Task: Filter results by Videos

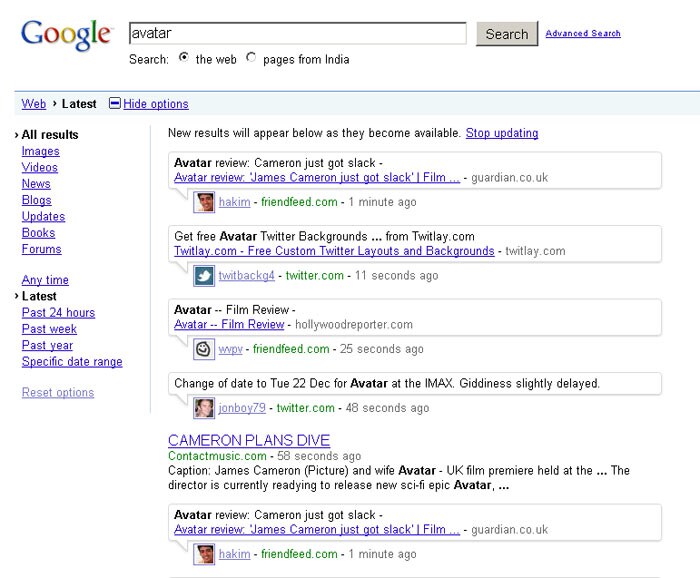Action: pos(40,167)
